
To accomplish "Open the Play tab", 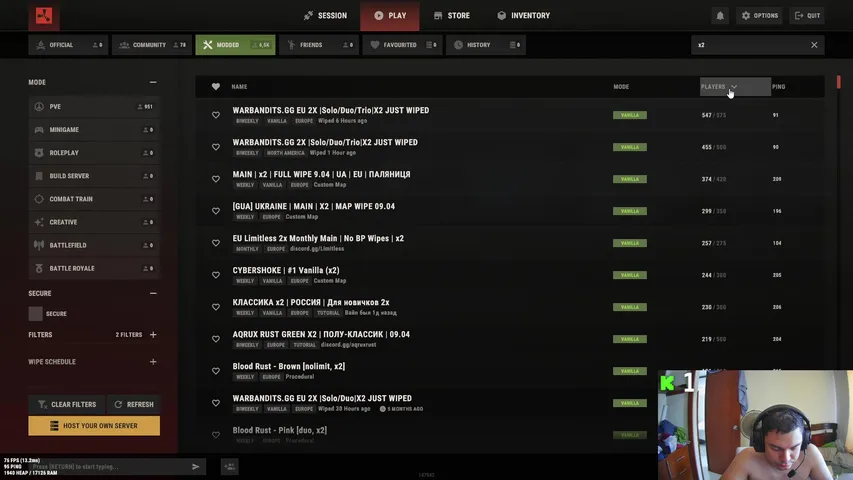I will pyautogui.click(x=390, y=16).
